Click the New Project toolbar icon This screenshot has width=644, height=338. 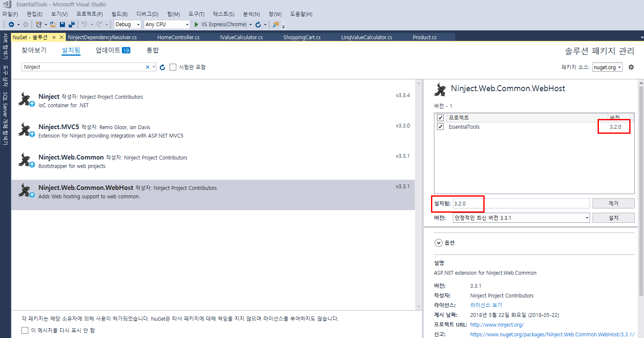(39, 24)
